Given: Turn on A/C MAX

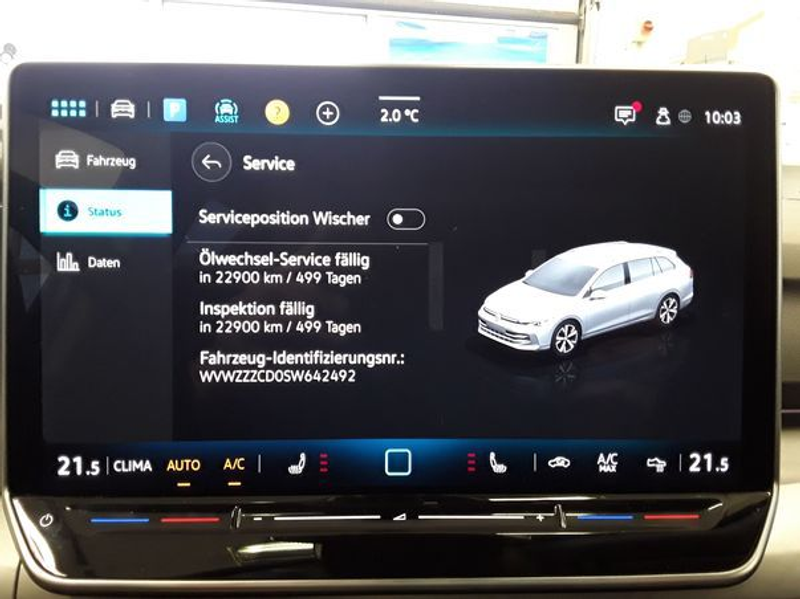Looking at the screenshot, I should [x=607, y=462].
